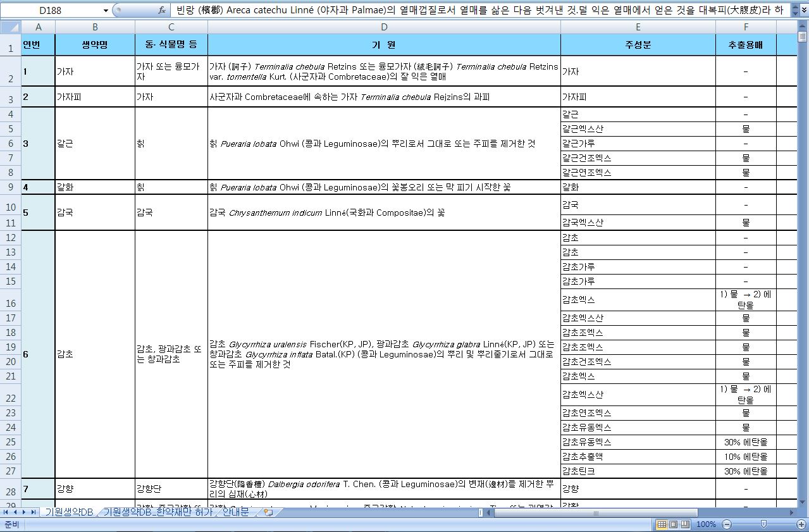Switch to Normal view in status bar
This screenshot has width=809, height=532.
(662, 524)
